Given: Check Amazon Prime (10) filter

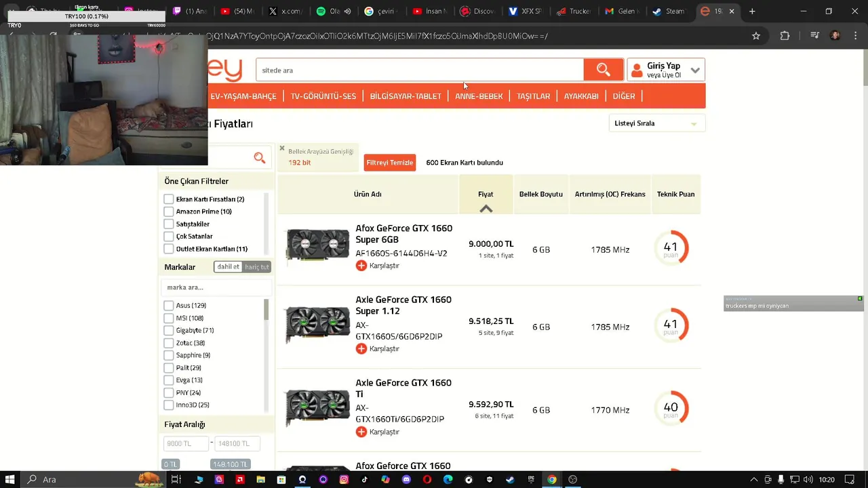Looking at the screenshot, I should click(169, 211).
